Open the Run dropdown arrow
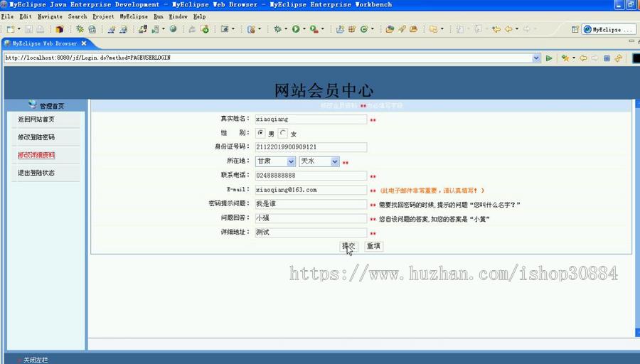The image size is (640, 364). [x=304, y=29]
